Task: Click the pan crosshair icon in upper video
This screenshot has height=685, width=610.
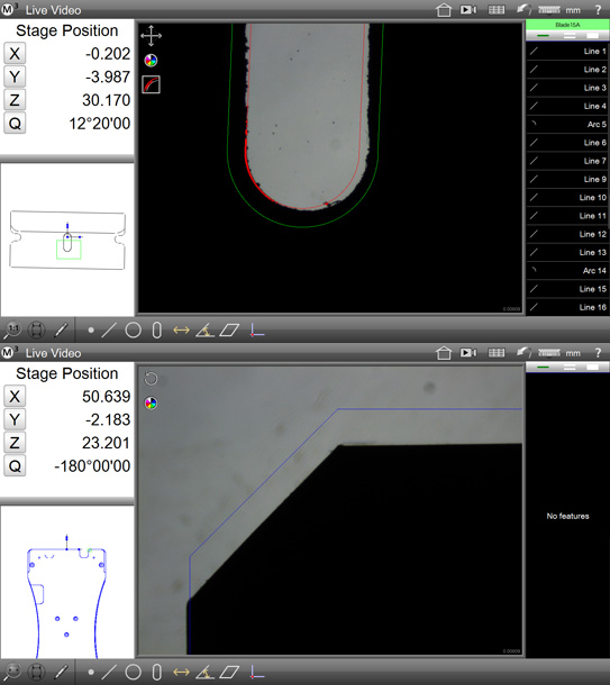Action: point(151,35)
